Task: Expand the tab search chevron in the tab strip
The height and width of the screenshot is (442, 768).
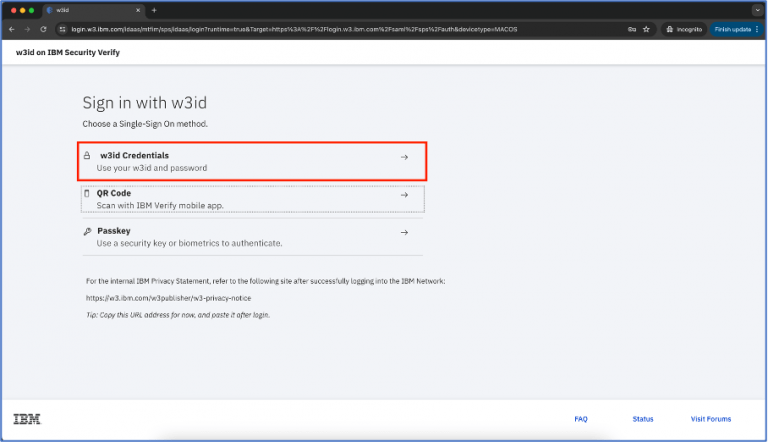Action: click(757, 10)
